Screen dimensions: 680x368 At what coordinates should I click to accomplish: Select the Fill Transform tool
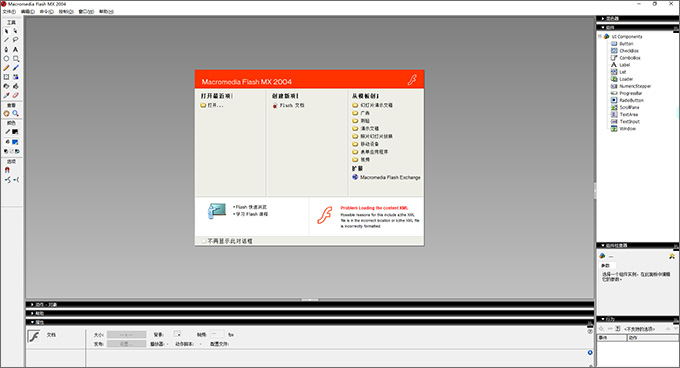16,77
